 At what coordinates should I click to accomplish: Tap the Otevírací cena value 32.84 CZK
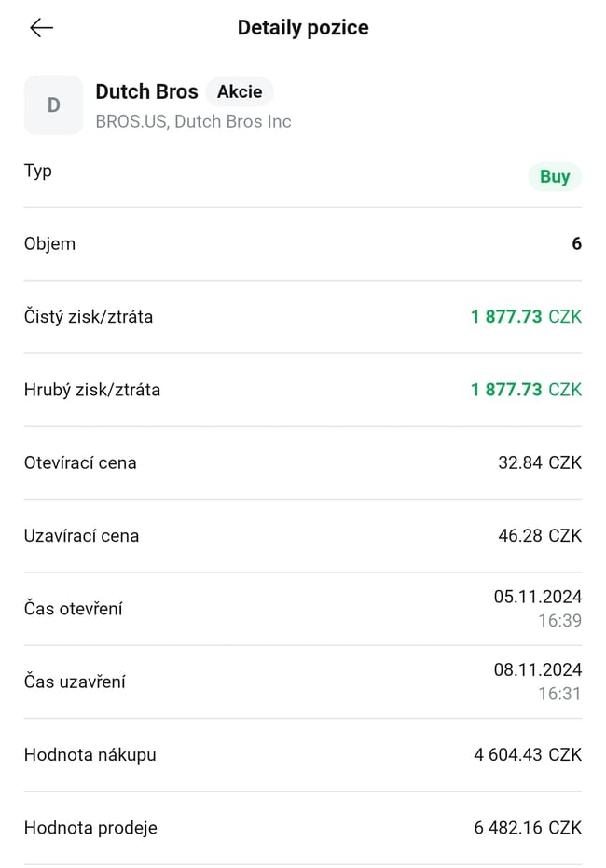tap(540, 462)
